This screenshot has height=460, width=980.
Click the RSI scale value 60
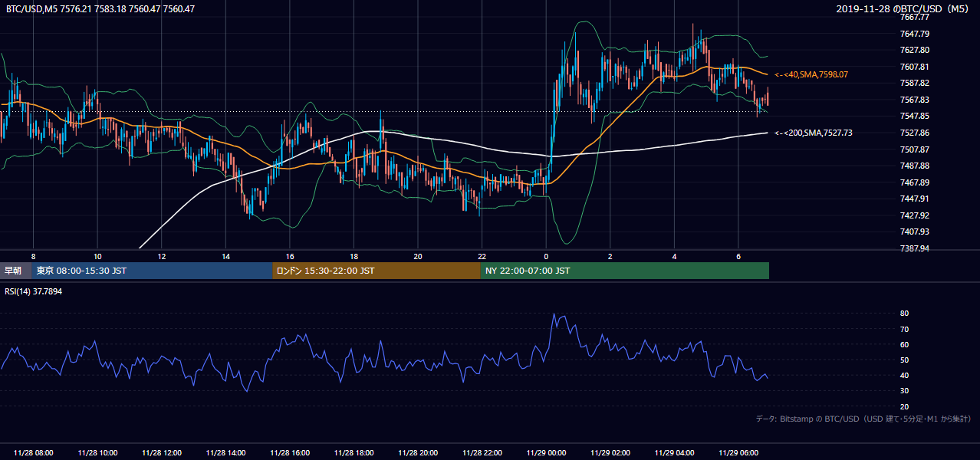pyautogui.click(x=905, y=344)
